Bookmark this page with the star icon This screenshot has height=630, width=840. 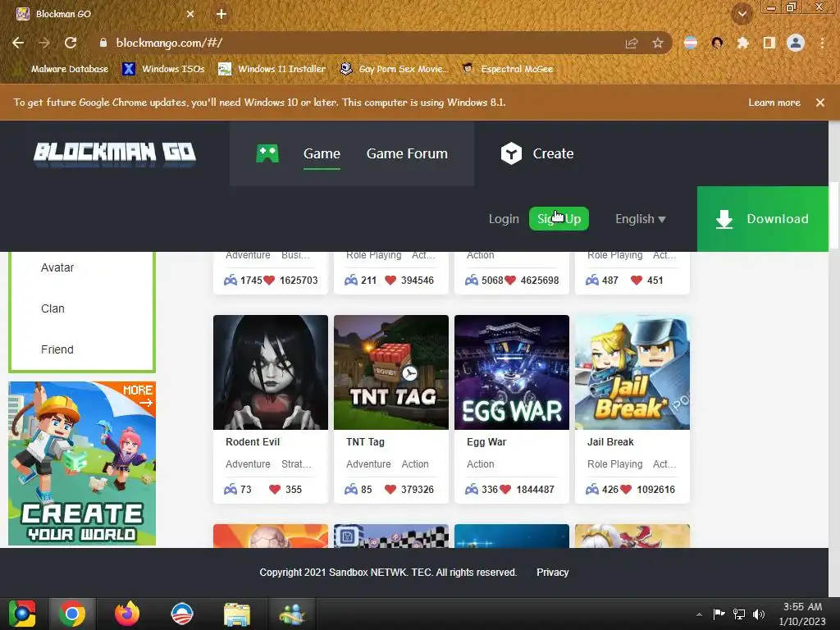point(658,43)
